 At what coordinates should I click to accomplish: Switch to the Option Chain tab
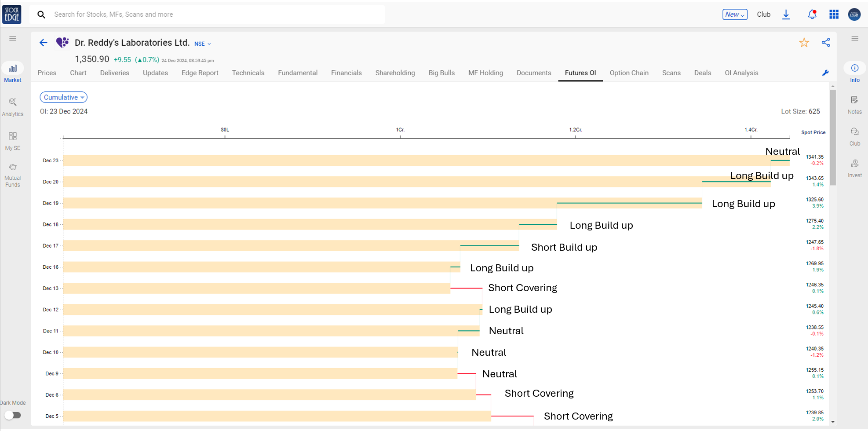[629, 73]
